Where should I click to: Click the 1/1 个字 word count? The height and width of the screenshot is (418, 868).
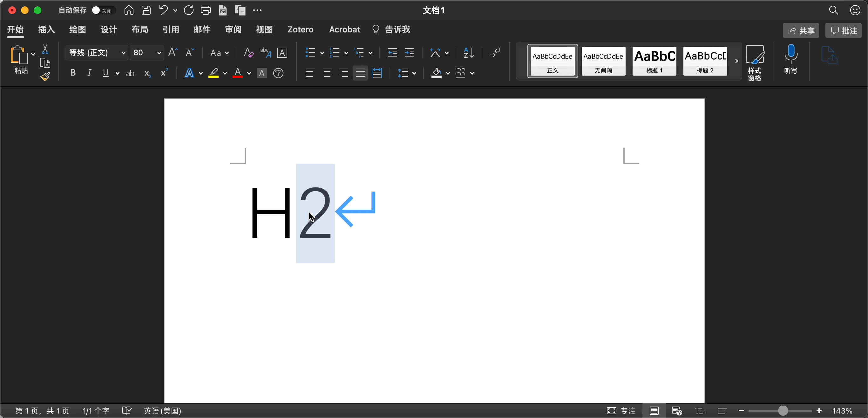pyautogui.click(x=96, y=411)
